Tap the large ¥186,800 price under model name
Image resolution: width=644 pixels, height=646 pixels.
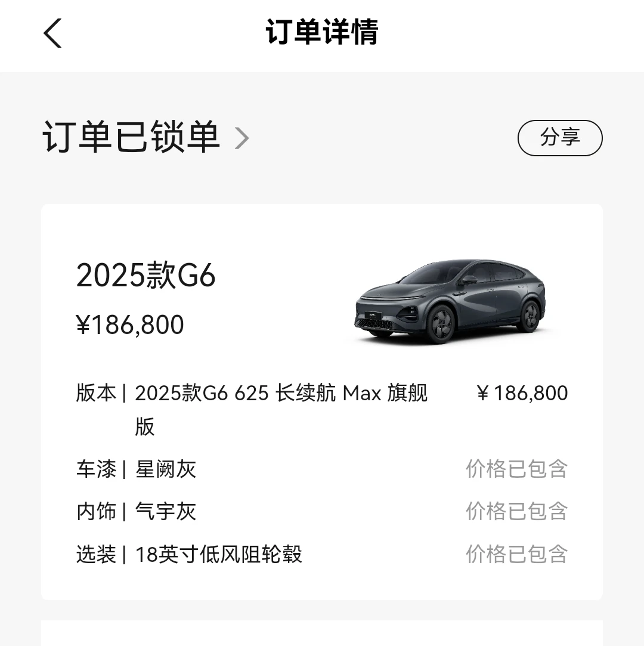(130, 325)
